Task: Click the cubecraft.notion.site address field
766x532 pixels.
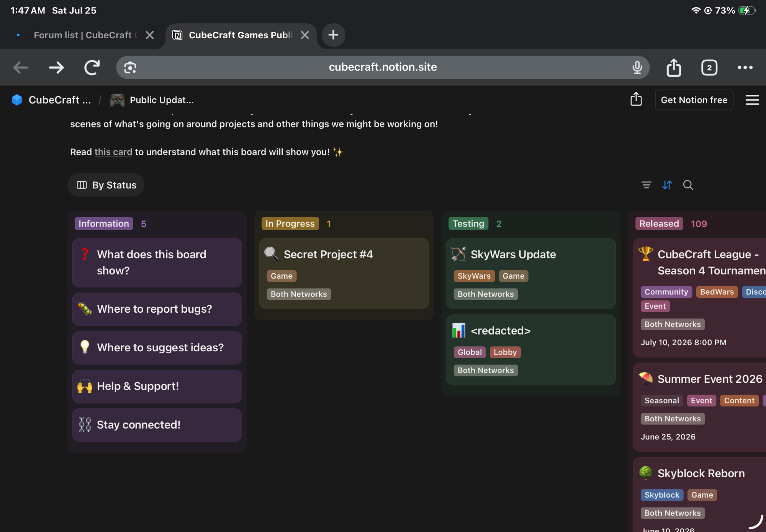Action: coord(383,67)
